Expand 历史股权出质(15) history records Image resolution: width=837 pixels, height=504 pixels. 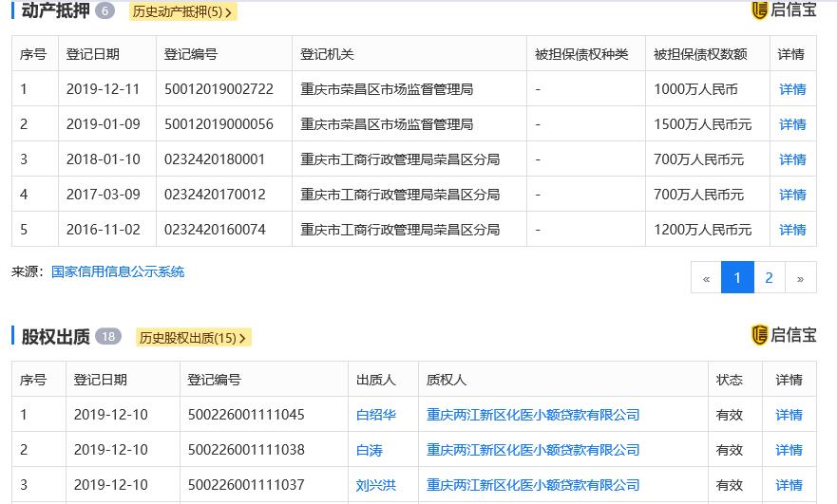[x=194, y=338]
